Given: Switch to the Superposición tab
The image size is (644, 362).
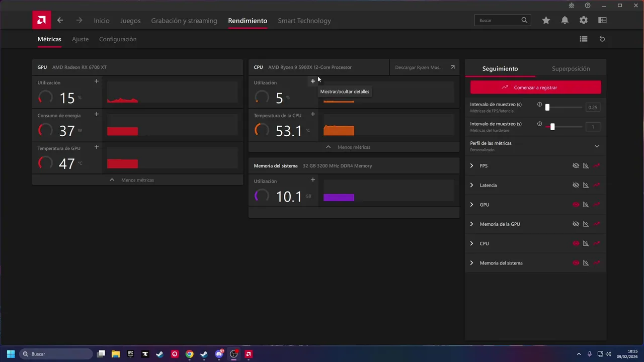Looking at the screenshot, I should (571, 68).
